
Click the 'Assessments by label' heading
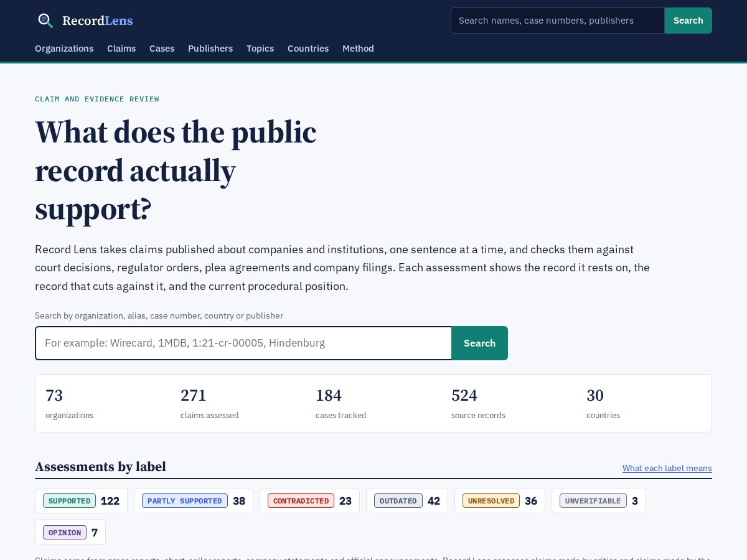click(100, 467)
